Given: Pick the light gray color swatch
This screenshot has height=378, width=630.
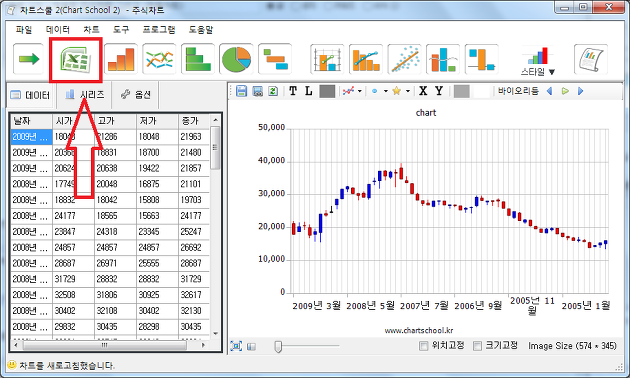Looking at the screenshot, I should click(462, 91).
